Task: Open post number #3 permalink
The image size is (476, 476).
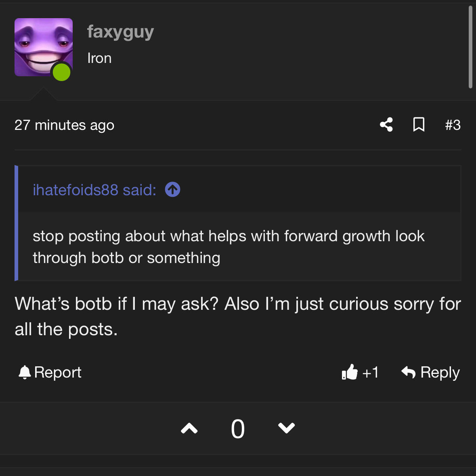Action: tap(453, 125)
